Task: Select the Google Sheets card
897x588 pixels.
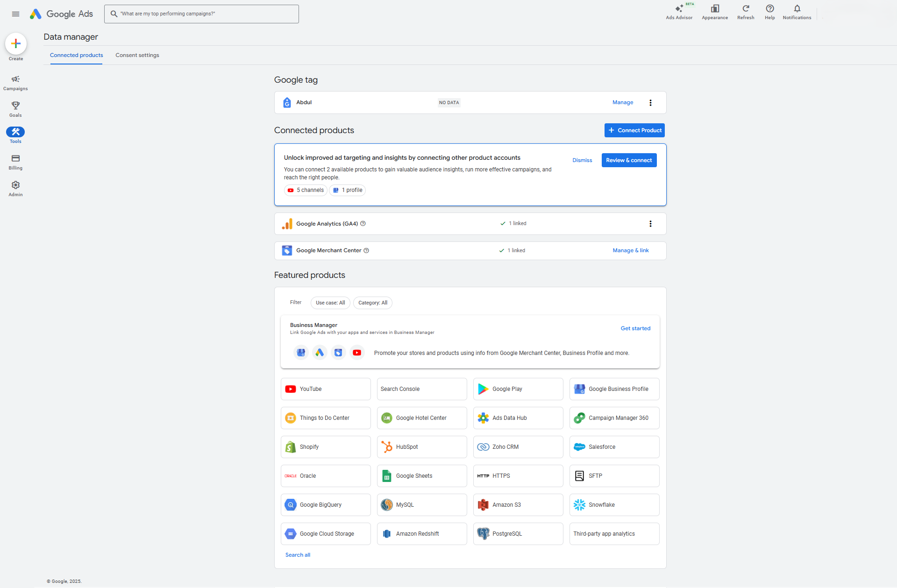Action: pyautogui.click(x=422, y=476)
